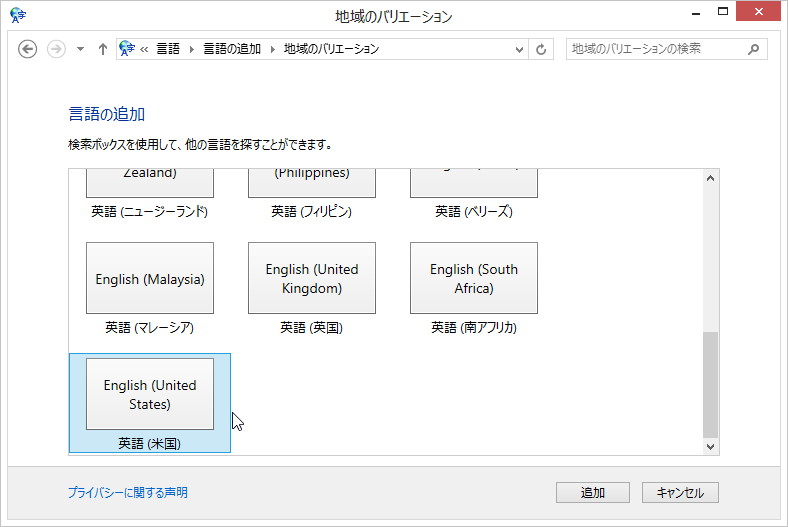Click the window's title bar language icon
This screenshot has height=527, width=788.
click(x=18, y=15)
